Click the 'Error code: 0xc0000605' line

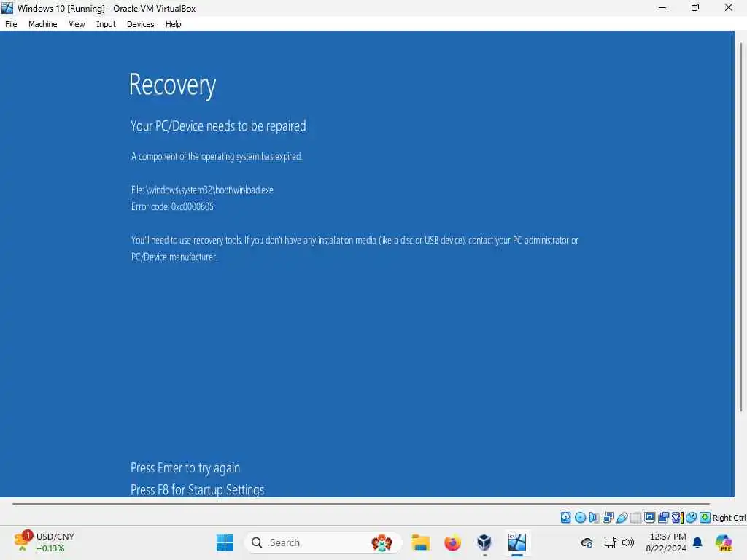172,206
